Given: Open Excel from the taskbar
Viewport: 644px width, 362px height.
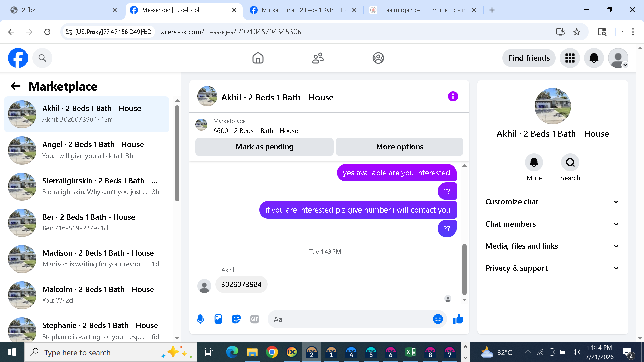Looking at the screenshot, I should click(410, 352).
